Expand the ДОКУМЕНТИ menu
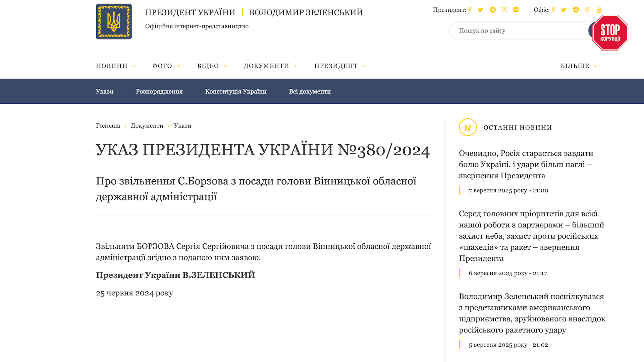Image resolution: width=644 pixels, height=362 pixels. point(270,66)
